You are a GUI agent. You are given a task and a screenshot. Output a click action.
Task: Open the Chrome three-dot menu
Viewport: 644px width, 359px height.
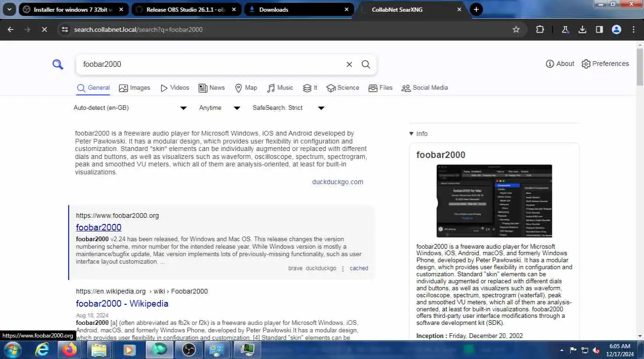coord(634,29)
